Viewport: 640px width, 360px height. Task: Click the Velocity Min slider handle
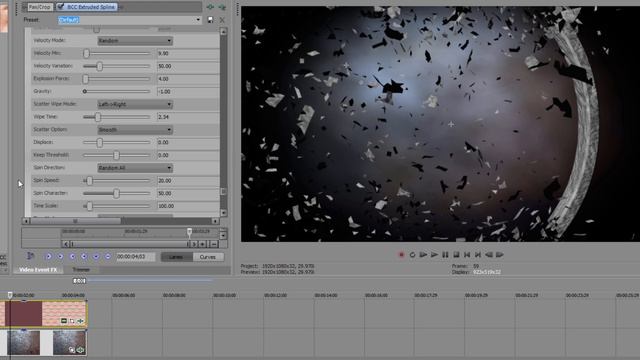(x=86, y=53)
